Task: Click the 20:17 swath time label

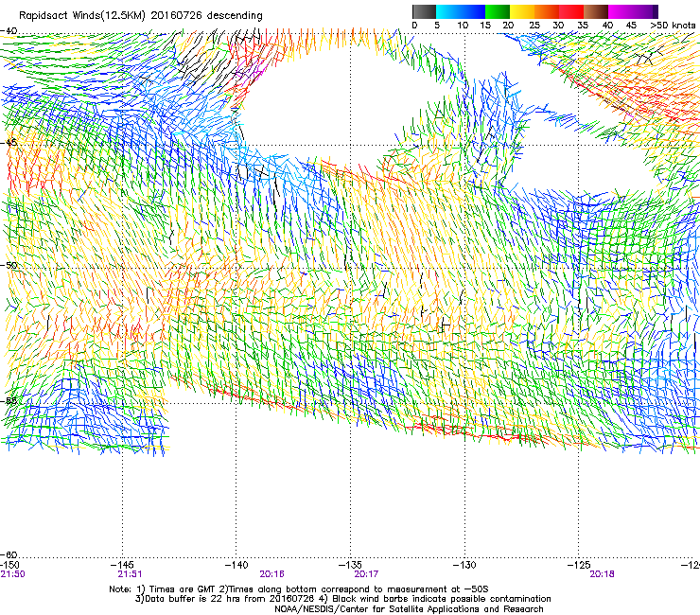Action: (x=366, y=574)
